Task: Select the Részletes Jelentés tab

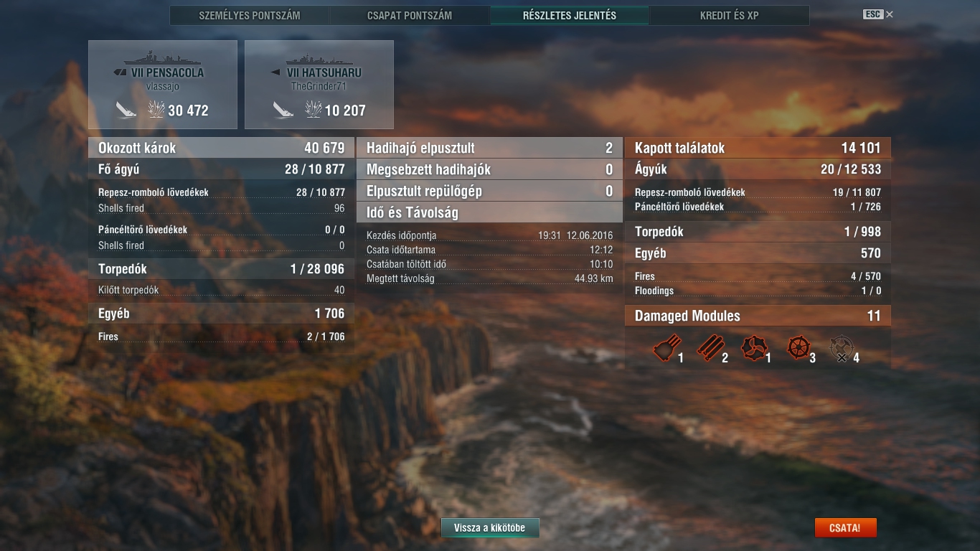Action: click(570, 15)
